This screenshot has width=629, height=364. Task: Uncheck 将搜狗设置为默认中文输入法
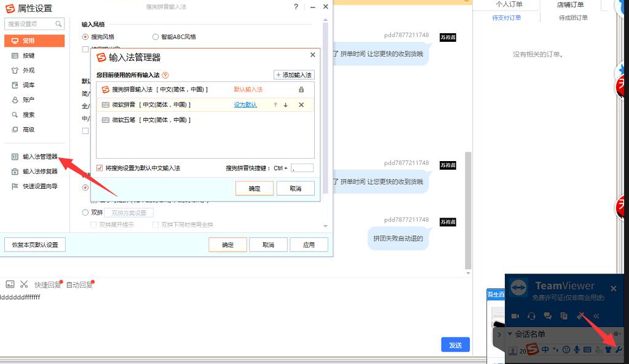point(100,168)
